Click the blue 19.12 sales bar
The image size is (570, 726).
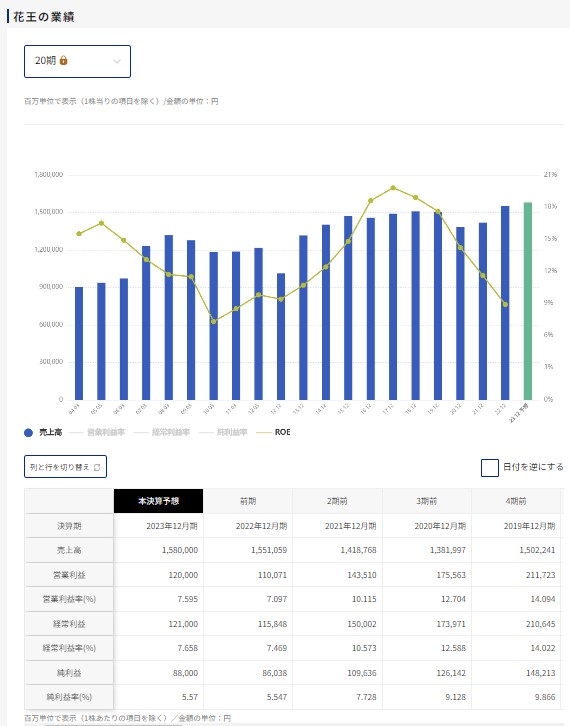click(438, 306)
